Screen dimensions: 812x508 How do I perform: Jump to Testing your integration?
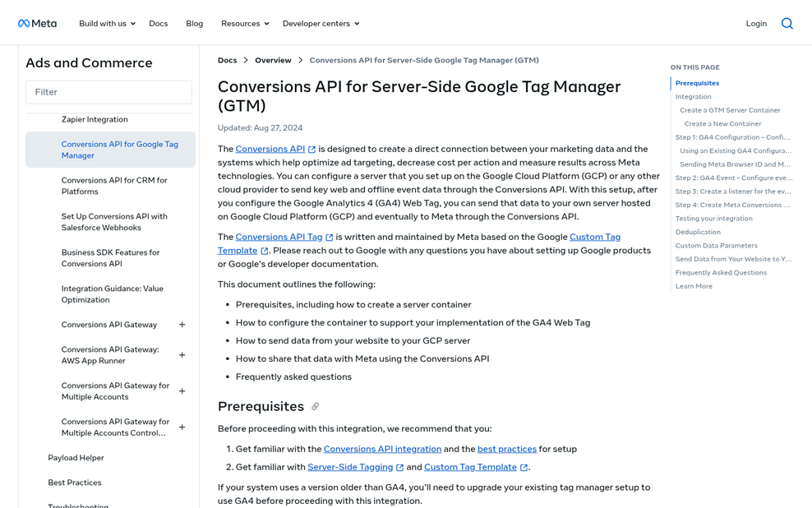pyautogui.click(x=713, y=219)
